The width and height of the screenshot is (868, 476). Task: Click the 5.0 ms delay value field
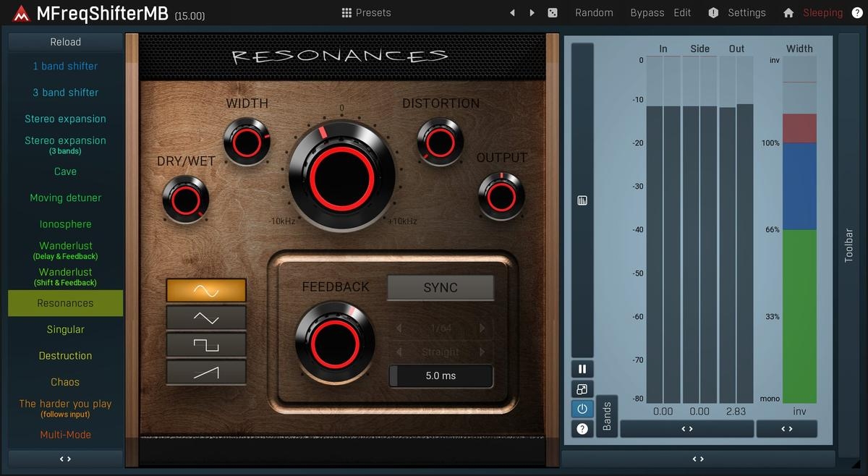[441, 376]
